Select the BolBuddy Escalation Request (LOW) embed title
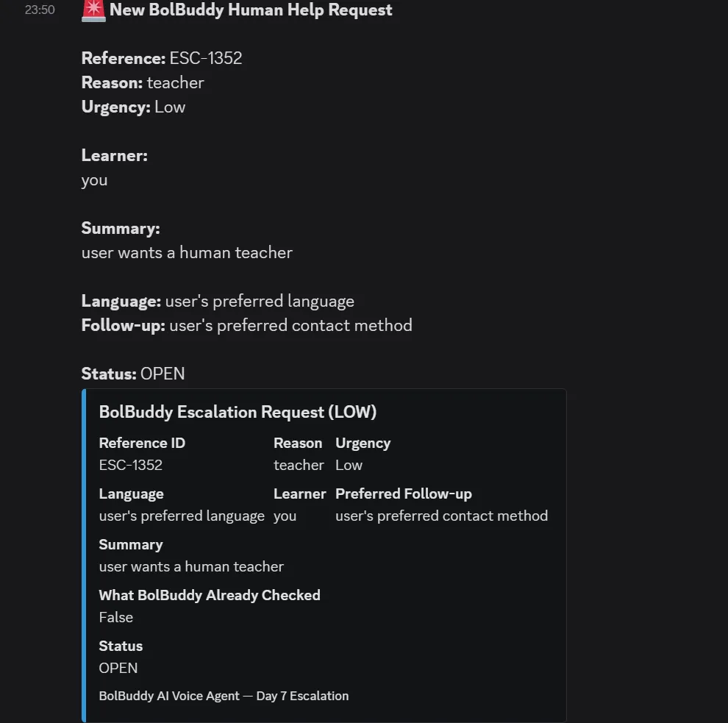This screenshot has width=728, height=723. pos(238,412)
